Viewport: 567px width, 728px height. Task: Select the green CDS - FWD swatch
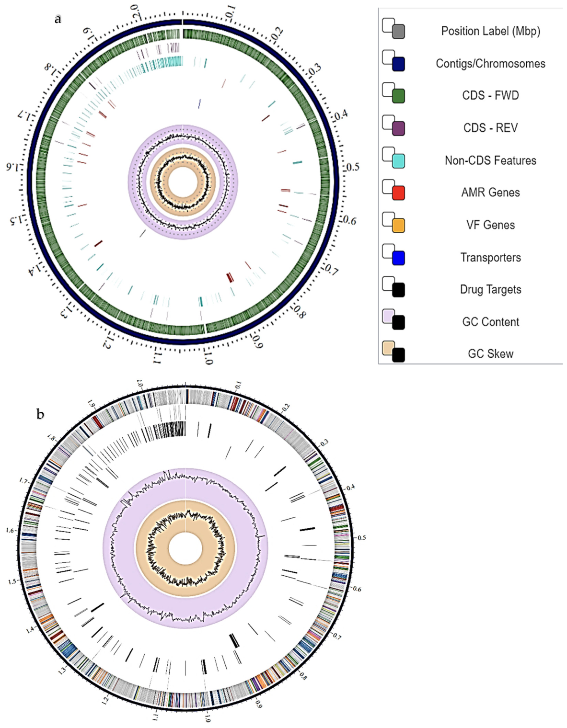pos(398,96)
